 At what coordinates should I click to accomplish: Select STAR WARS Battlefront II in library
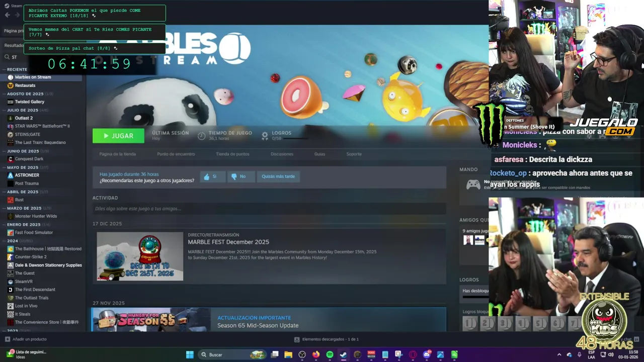click(x=42, y=126)
